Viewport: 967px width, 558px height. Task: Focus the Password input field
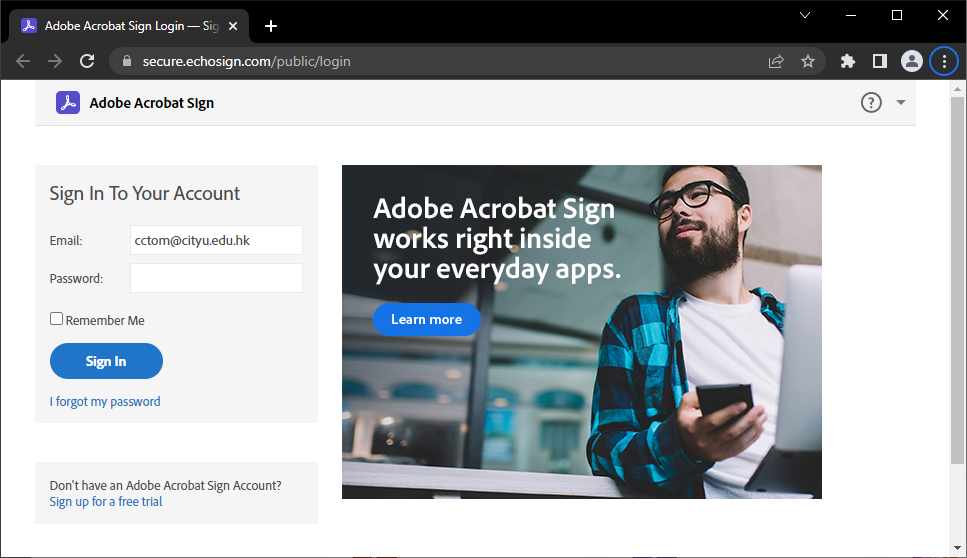216,278
